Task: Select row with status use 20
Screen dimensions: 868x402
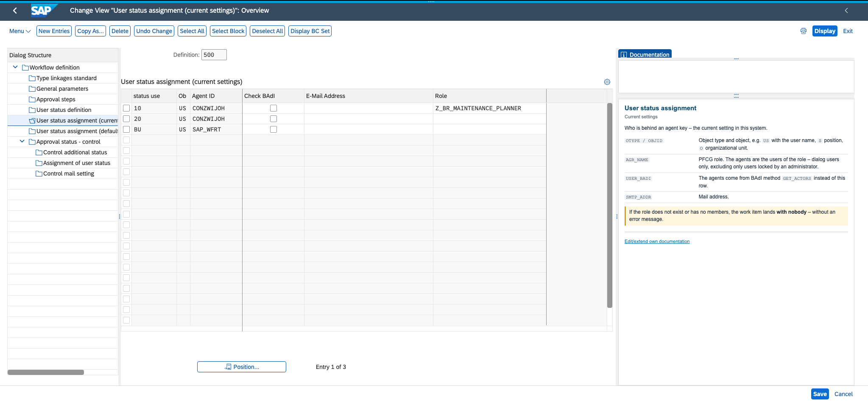Action: [126, 119]
